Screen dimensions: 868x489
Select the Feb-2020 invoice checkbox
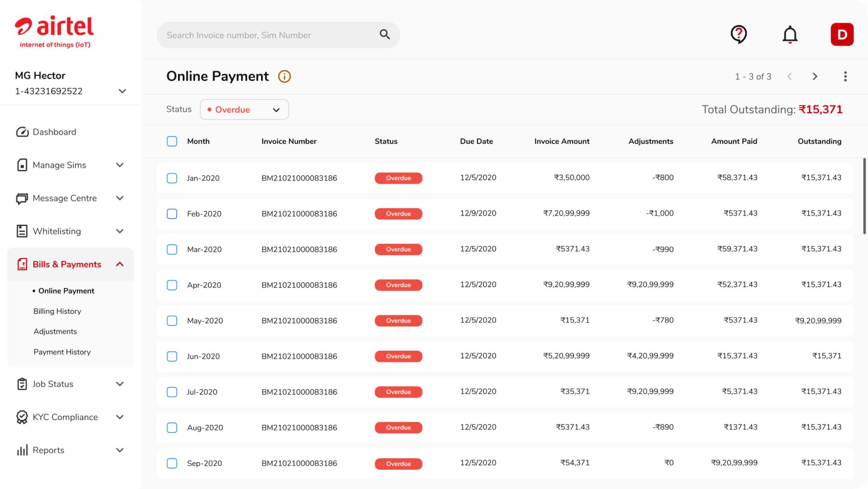coord(172,214)
